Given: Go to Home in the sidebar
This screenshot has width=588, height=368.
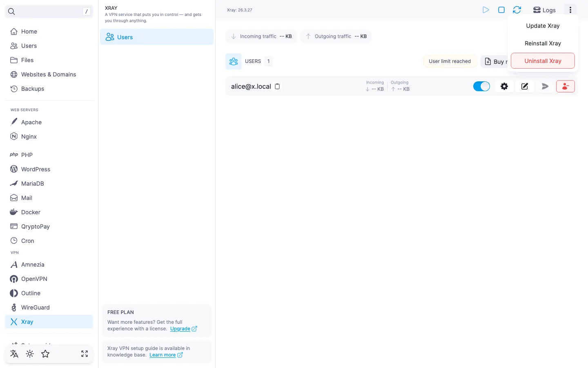Looking at the screenshot, I should [49, 31].
